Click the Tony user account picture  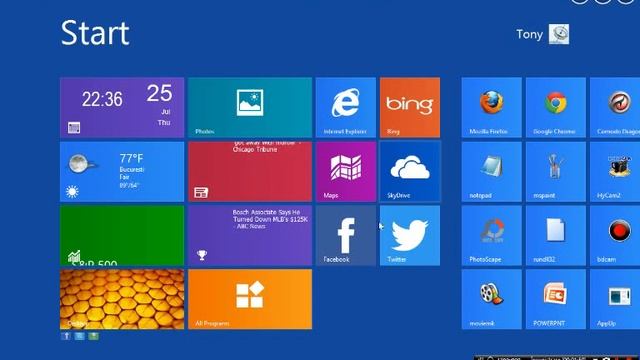tap(559, 34)
